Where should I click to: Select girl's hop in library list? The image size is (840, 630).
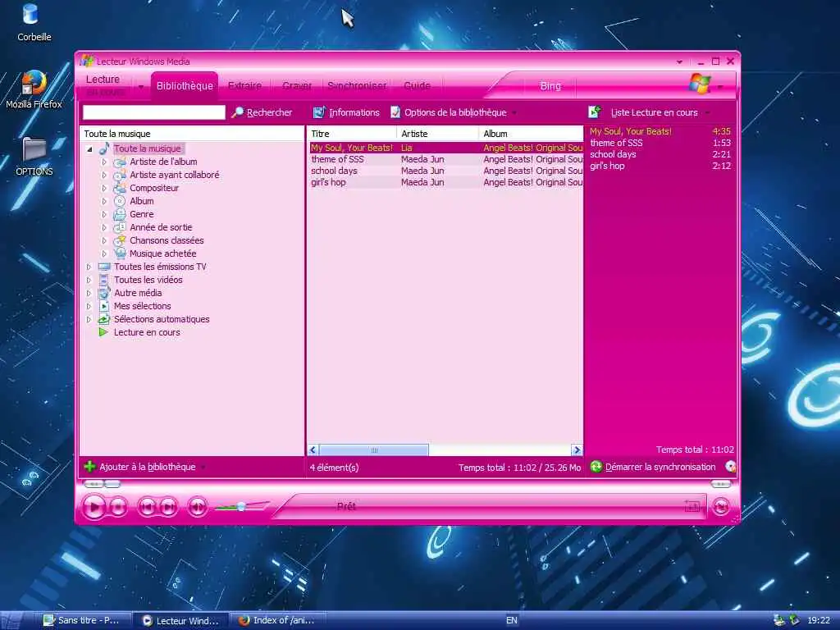(445, 182)
